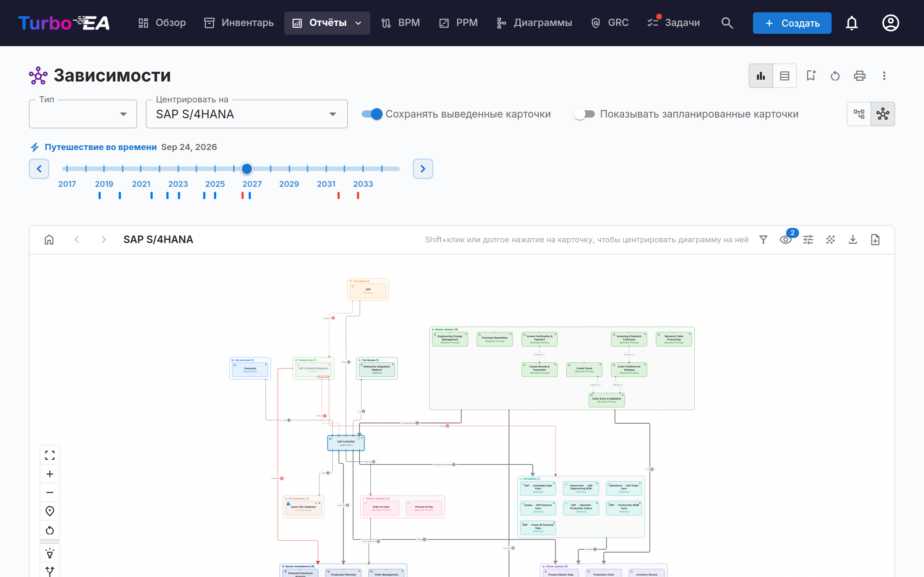Image resolution: width=924 pixels, height=577 pixels.
Task: Toggle card visibility eye icon
Action: [786, 240]
